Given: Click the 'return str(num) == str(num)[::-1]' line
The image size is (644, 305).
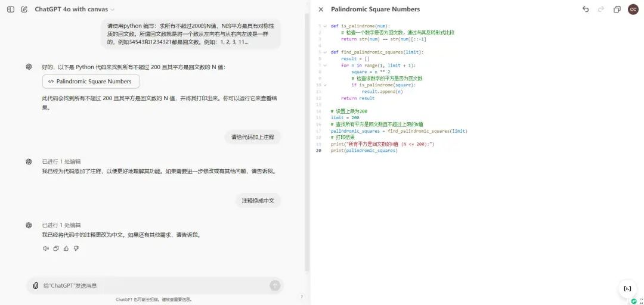Looking at the screenshot, I should (383, 39).
